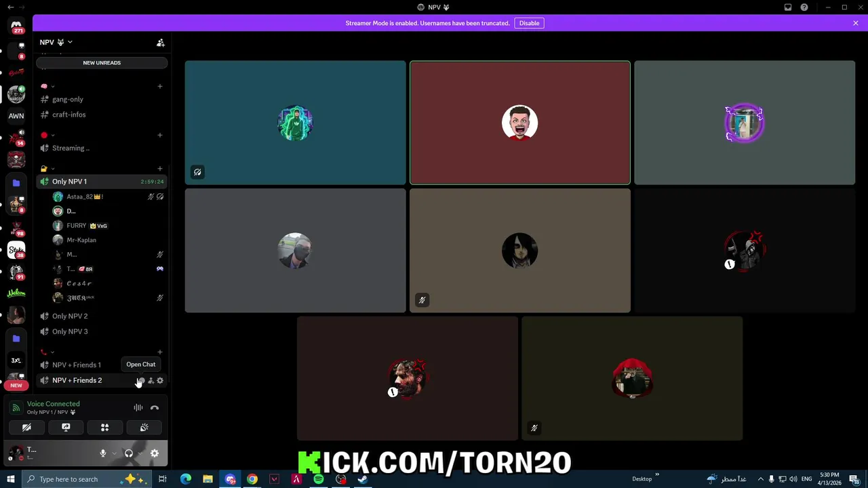Click the NEW UNREADS button
868x488 pixels.
click(x=102, y=62)
